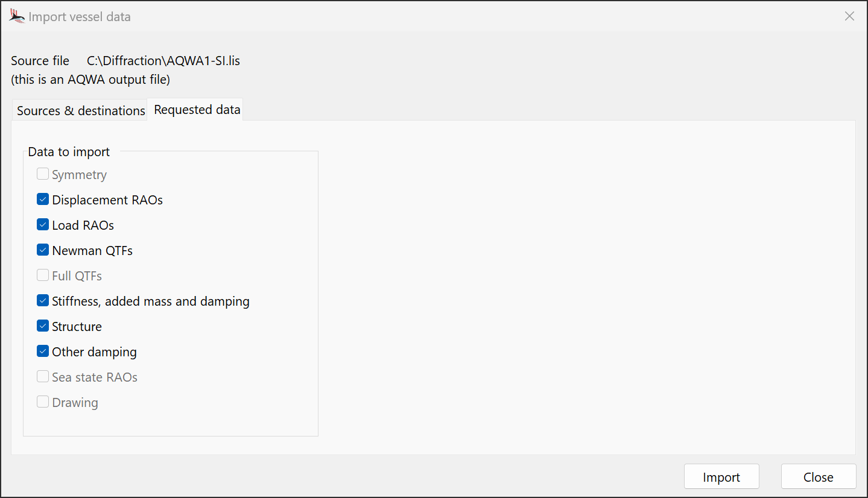
Task: Disable Other damping import
Action: pos(43,351)
